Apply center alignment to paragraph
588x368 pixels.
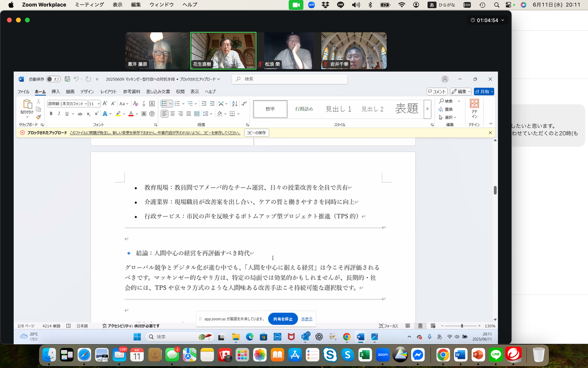[173, 114]
